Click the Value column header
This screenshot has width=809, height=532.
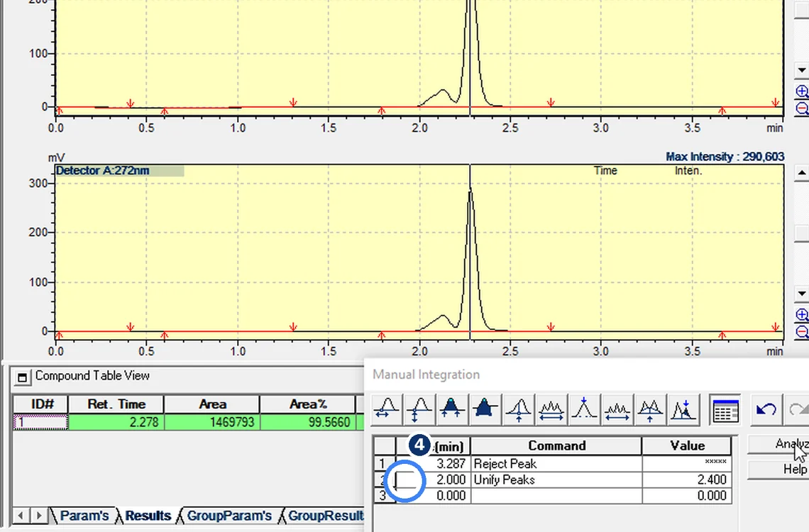point(687,446)
